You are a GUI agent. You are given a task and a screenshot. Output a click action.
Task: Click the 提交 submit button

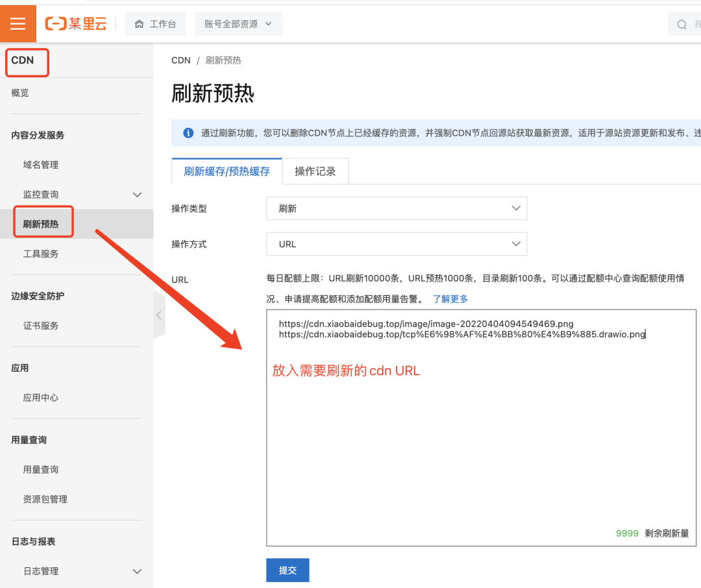click(288, 570)
